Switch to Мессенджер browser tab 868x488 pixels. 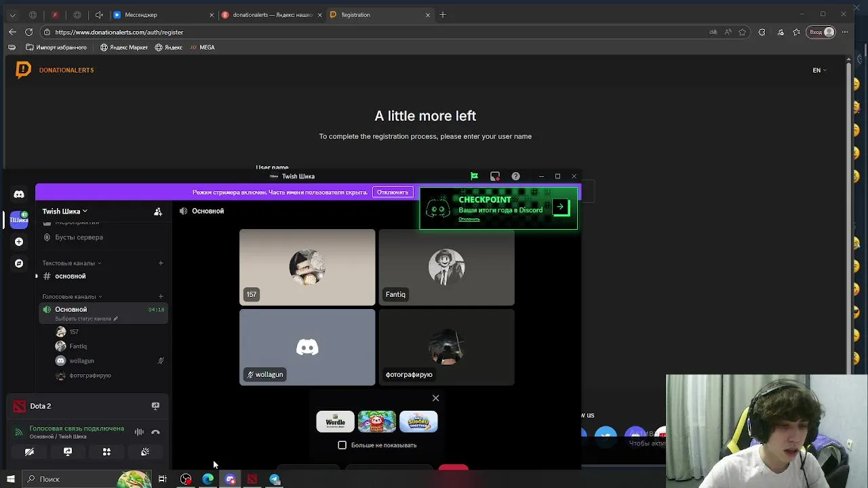[x=163, y=15]
